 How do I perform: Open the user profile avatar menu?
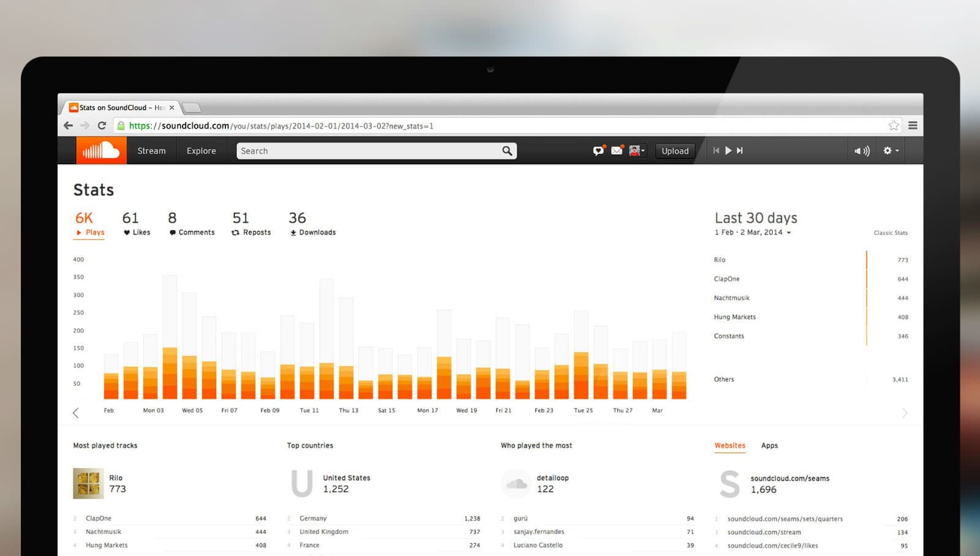point(636,151)
